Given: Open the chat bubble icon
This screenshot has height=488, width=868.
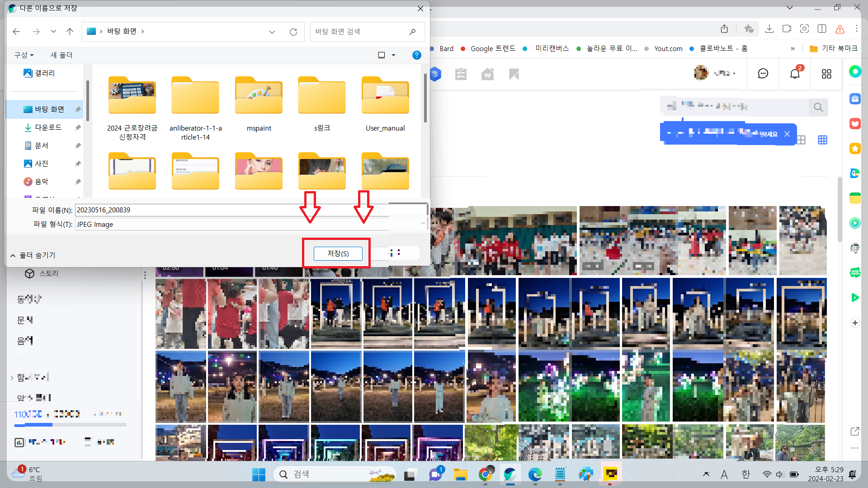Looking at the screenshot, I should pyautogui.click(x=763, y=74).
